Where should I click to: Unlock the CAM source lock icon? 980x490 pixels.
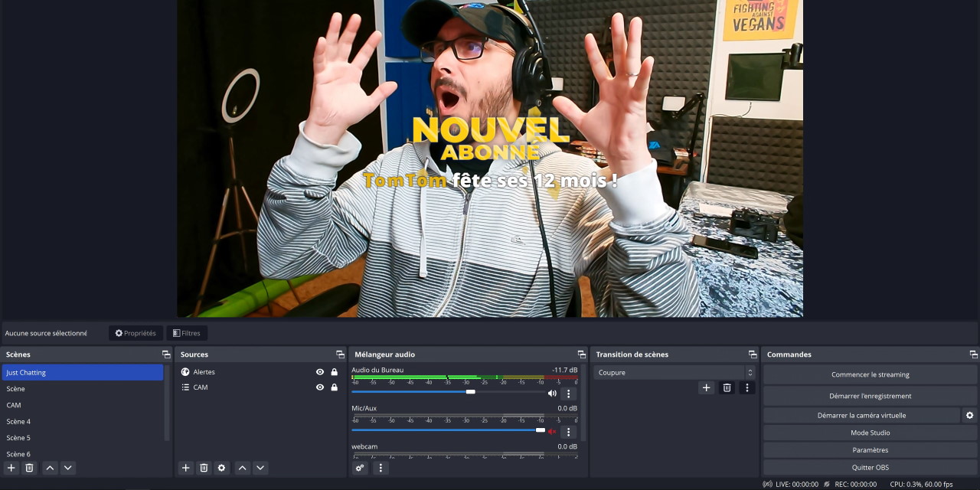pyautogui.click(x=334, y=387)
